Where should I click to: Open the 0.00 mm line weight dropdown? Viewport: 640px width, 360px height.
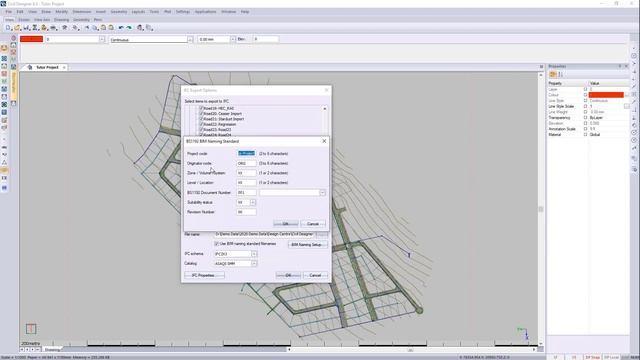pyautogui.click(x=233, y=39)
